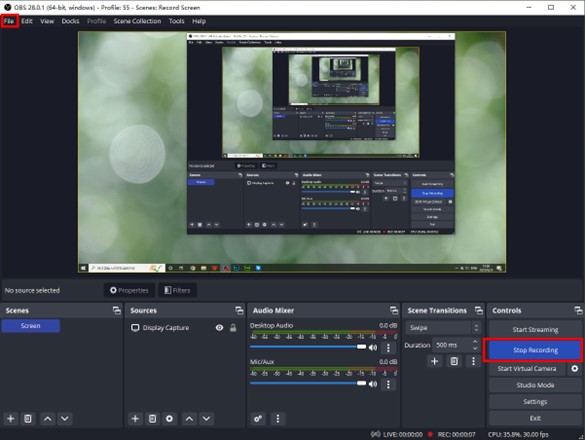585x440 pixels.
Task: Open the Help menu
Action: pos(199,21)
